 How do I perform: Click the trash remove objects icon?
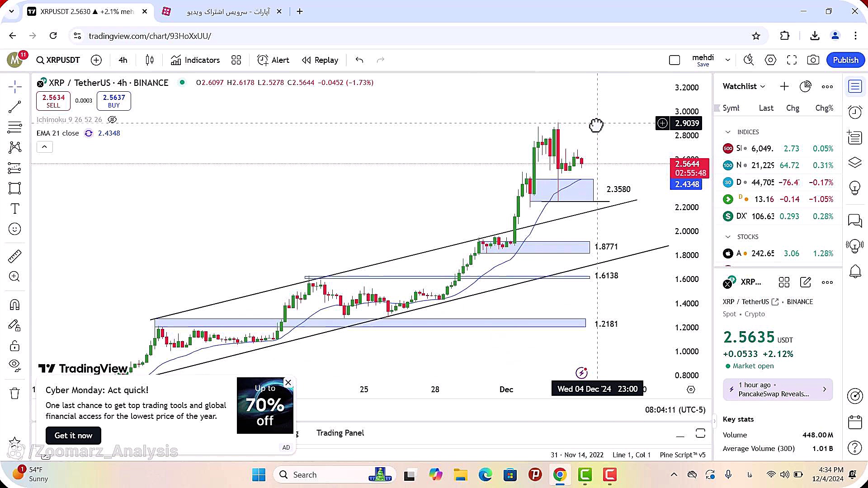pyautogui.click(x=14, y=393)
